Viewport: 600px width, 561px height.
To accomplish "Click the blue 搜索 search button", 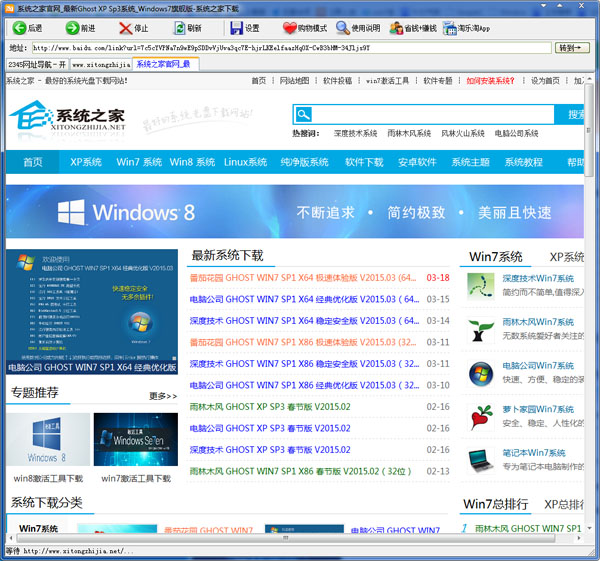I will pyautogui.click(x=569, y=114).
